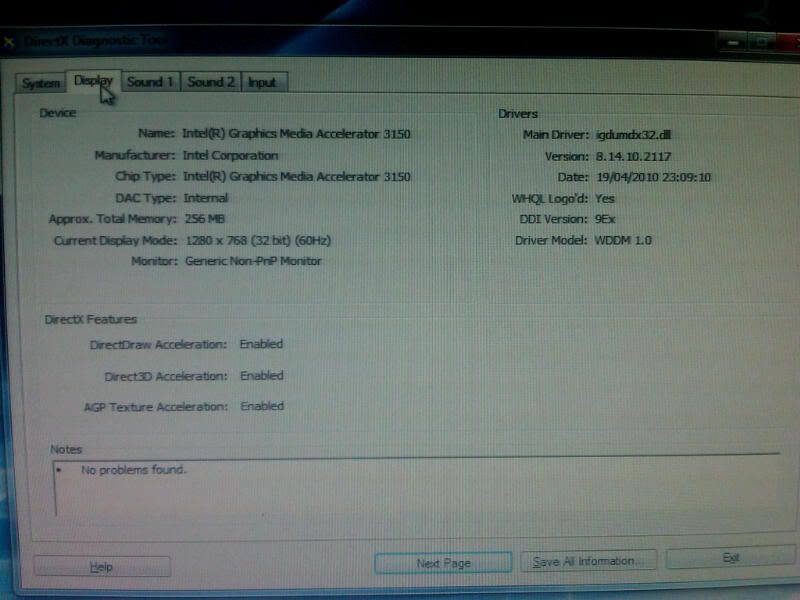Switch to the Input tab
The image size is (800, 600).
pos(264,83)
